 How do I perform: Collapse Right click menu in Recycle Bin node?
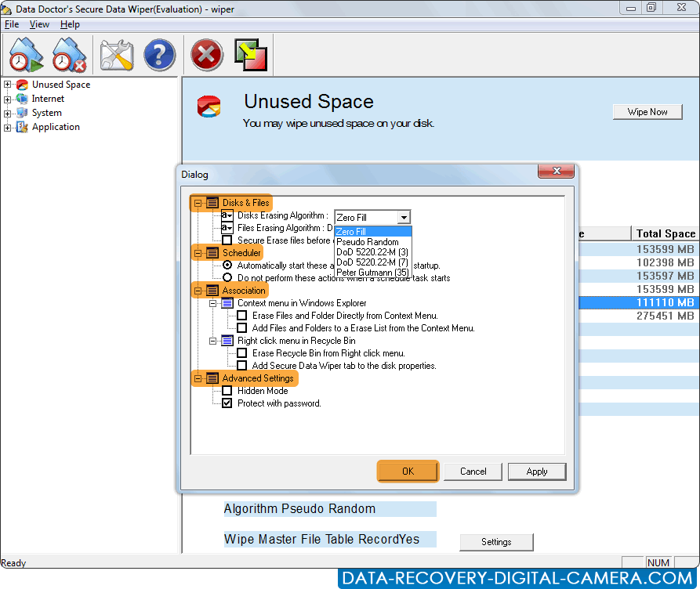(x=213, y=341)
